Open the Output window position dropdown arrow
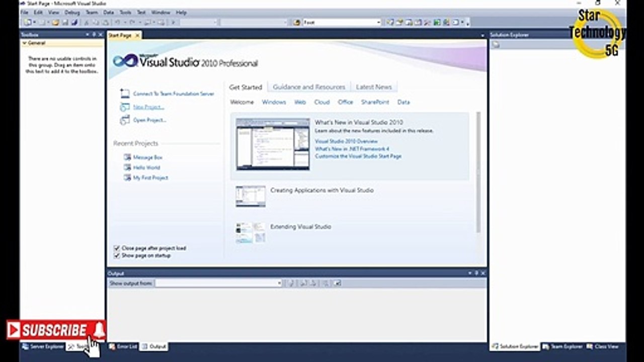 (470, 273)
